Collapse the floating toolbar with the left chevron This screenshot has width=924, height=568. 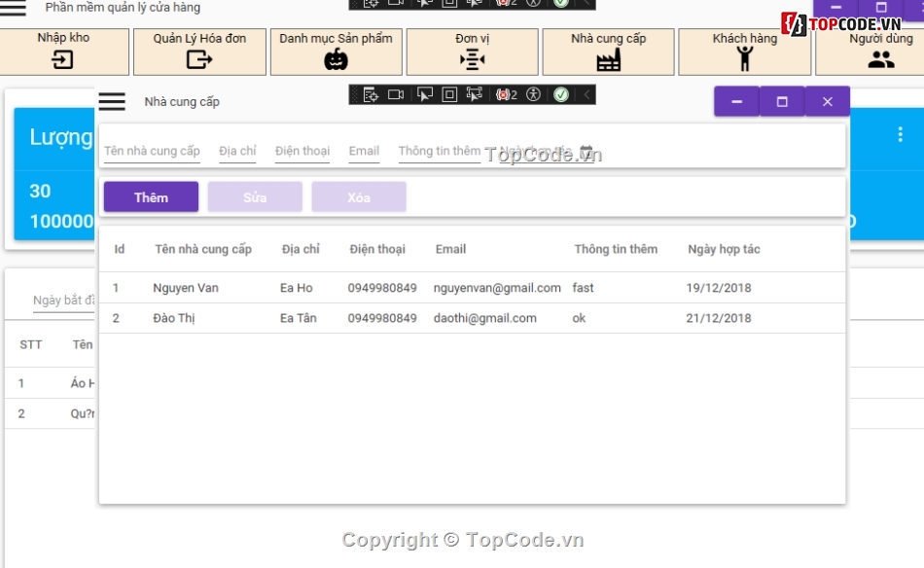tap(586, 94)
